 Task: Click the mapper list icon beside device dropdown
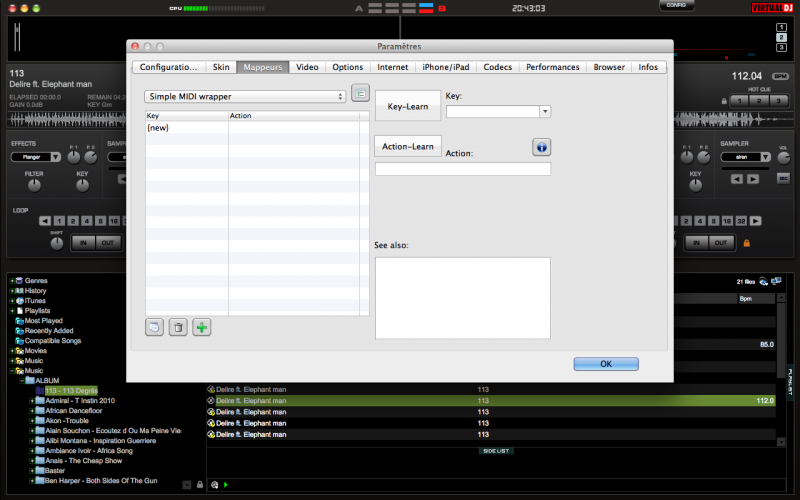tap(360, 94)
